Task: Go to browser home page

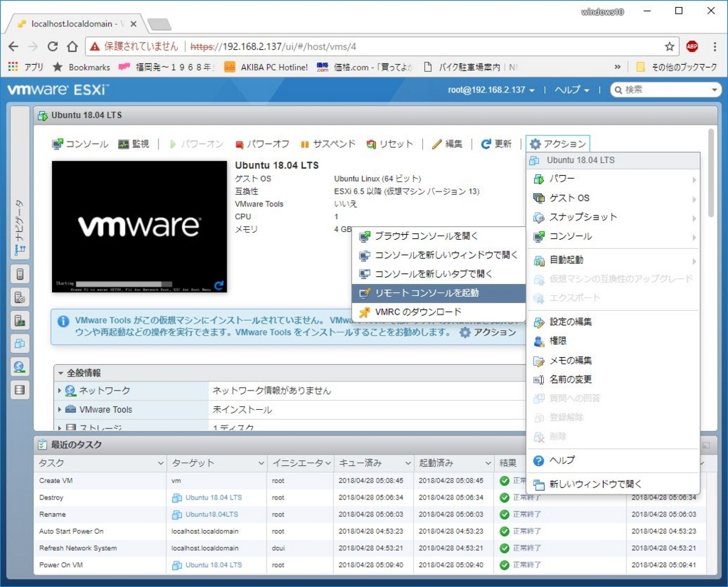Action: pos(72,46)
